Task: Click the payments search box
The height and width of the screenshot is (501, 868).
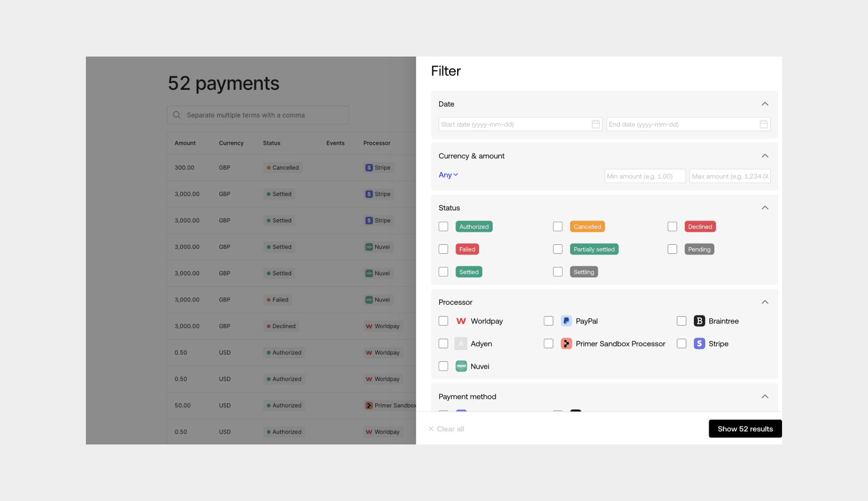Action: (258, 115)
